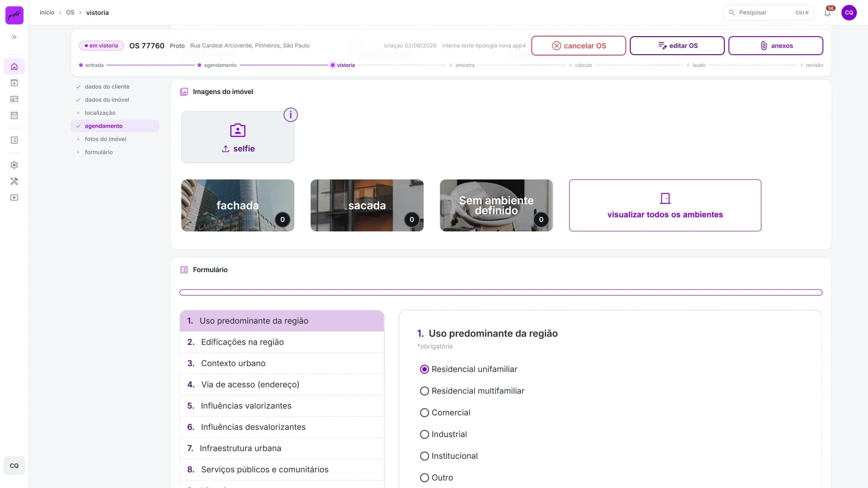Expand the sidebar with double chevron
This screenshot has width=868, height=488.
(x=14, y=37)
